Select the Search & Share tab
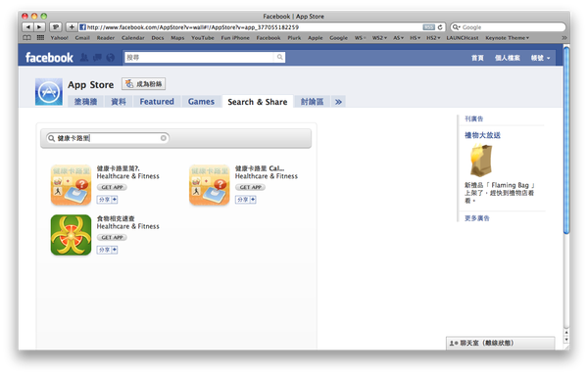This screenshot has height=375, width=588. tap(257, 102)
